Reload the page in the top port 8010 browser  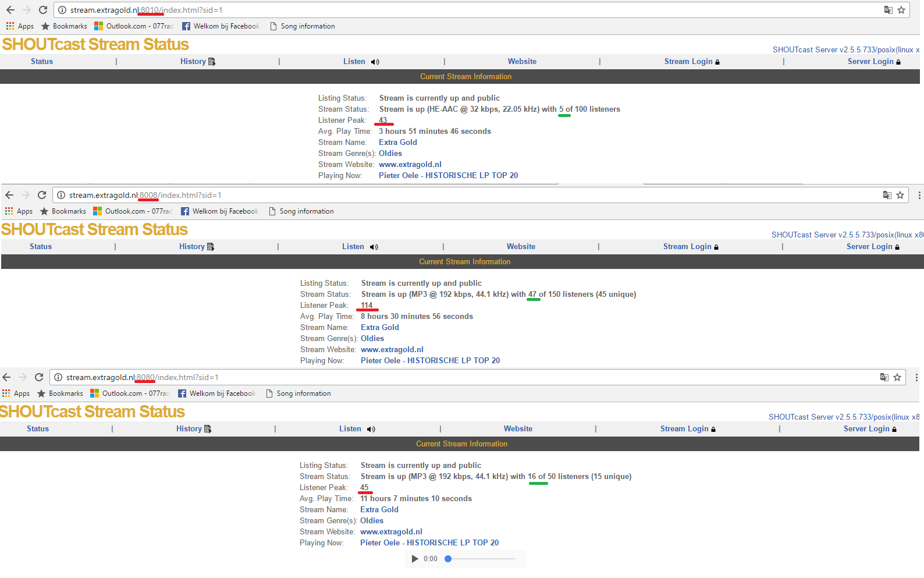[43, 10]
